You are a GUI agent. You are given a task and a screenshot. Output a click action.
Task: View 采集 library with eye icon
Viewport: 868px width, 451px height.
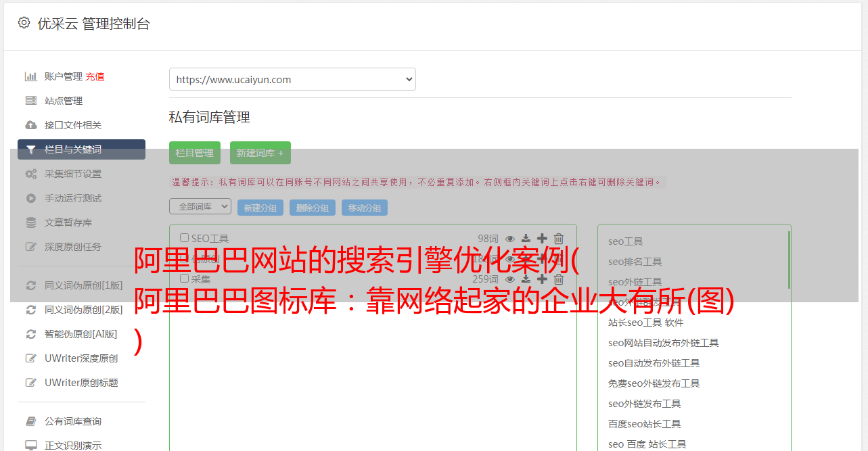[510, 279]
